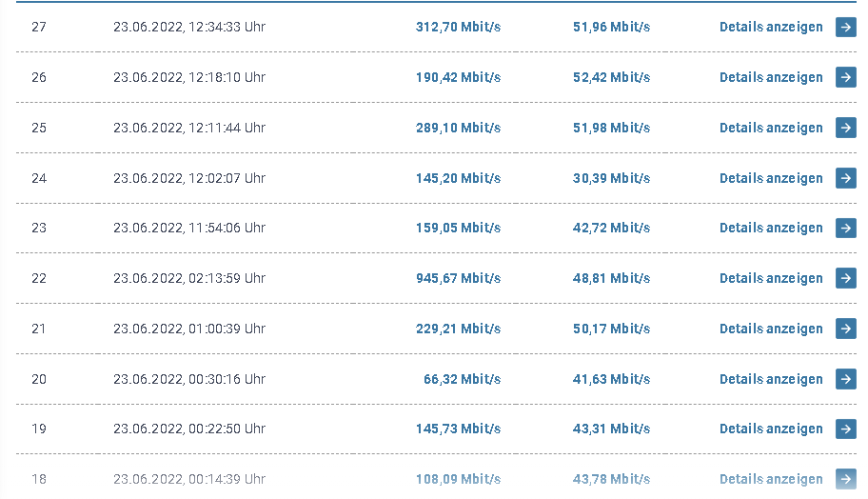
Task: Click arrow icon for measurement 27
Action: pos(845,27)
